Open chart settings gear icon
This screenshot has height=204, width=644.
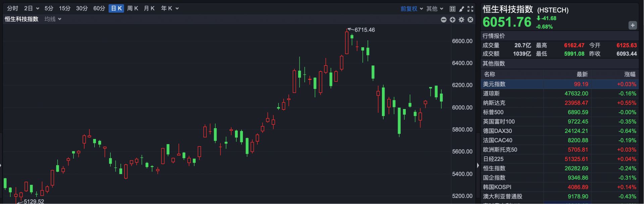click(x=461, y=20)
